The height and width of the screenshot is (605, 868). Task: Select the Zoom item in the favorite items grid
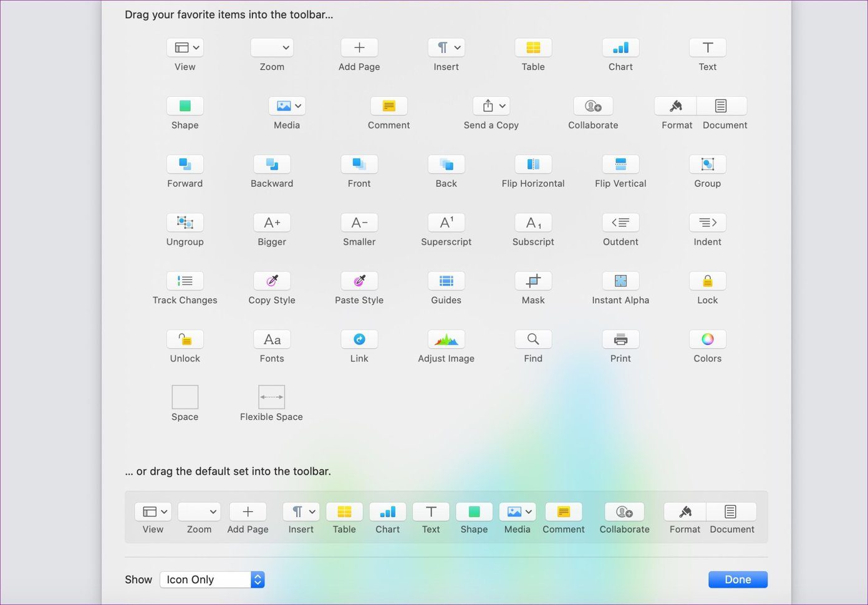[x=272, y=47]
